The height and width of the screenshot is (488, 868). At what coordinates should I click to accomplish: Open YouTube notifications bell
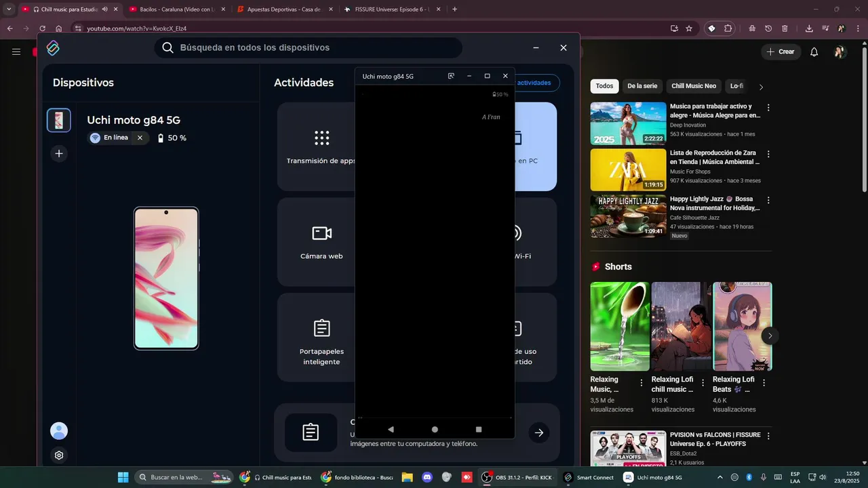[x=814, y=52]
